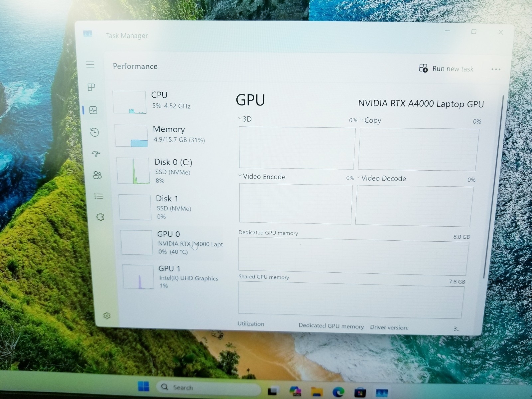Open Task Manager settings gear
The image size is (532, 399).
click(x=107, y=316)
